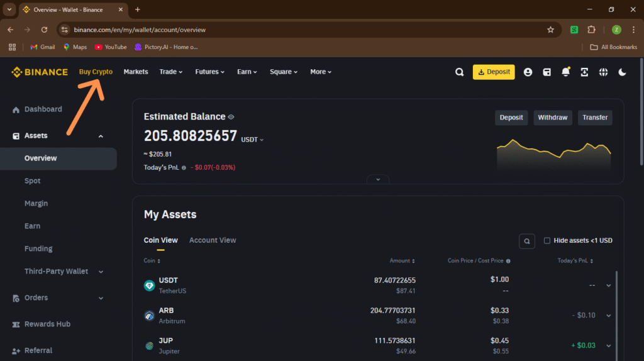The width and height of the screenshot is (644, 361).
Task: Expand Third-Party Wallet section
Action: pos(101,272)
